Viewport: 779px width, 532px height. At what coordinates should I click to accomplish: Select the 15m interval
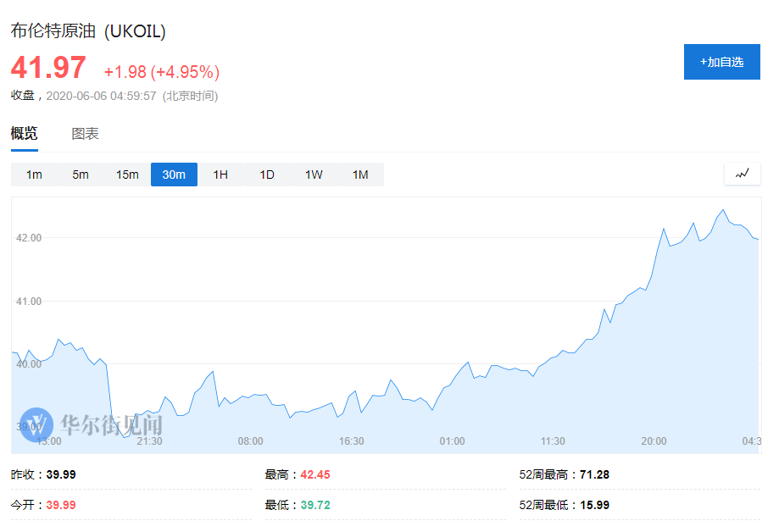[x=127, y=175]
